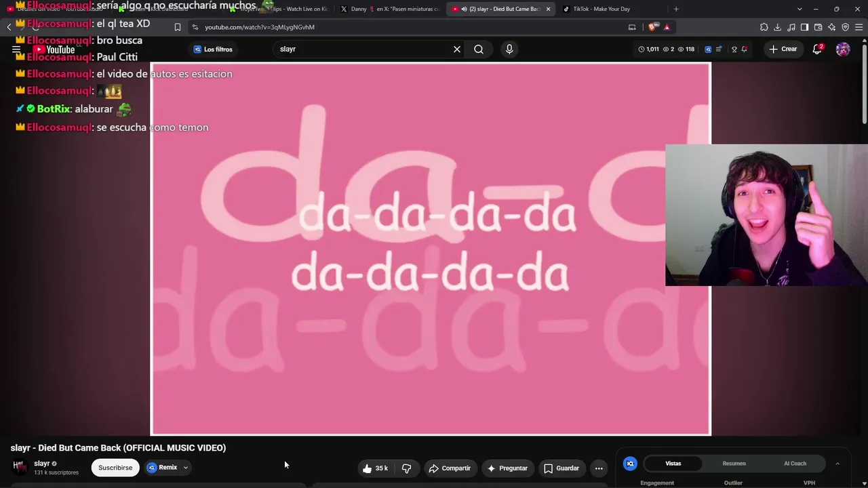
Task: Click the Outlier column label
Action: click(x=733, y=483)
